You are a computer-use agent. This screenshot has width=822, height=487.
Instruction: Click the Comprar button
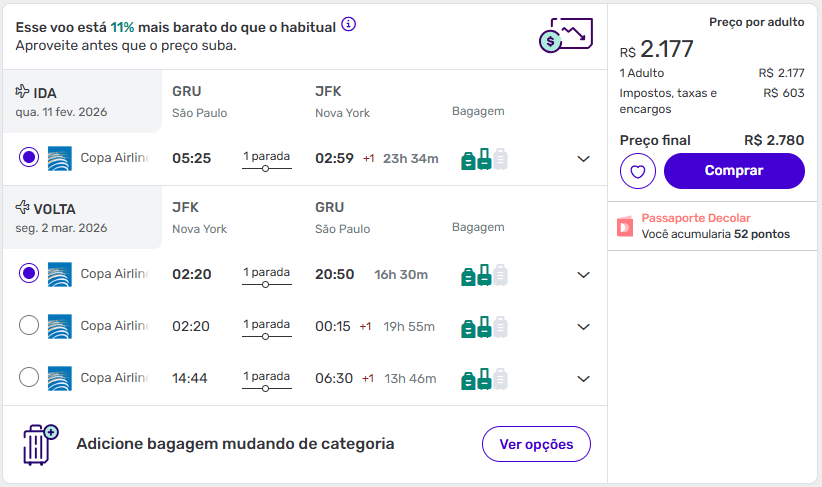click(x=734, y=171)
